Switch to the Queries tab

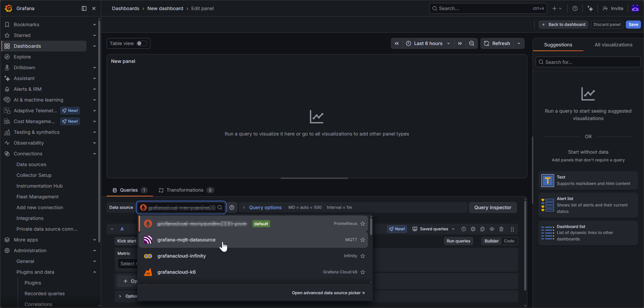click(130, 190)
